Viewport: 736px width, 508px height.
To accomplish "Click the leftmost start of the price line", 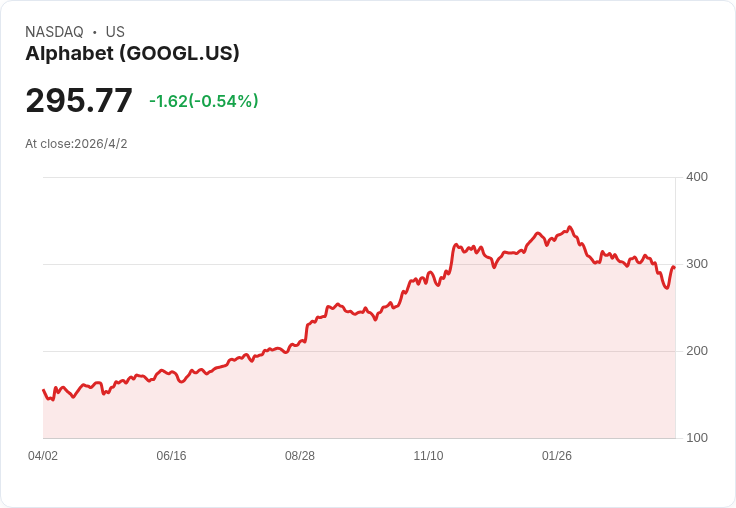I will click(x=43, y=390).
